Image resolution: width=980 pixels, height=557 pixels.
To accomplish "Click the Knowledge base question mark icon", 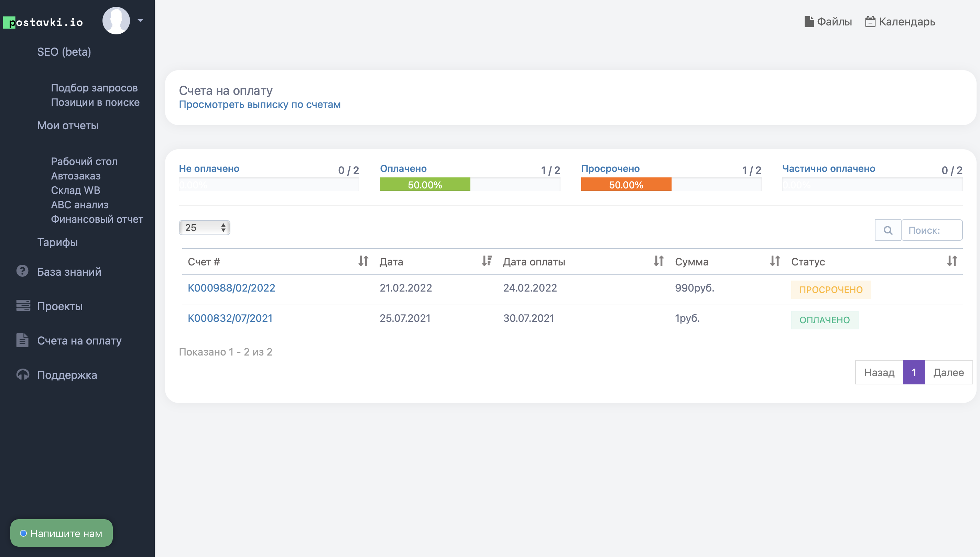I will [x=23, y=271].
